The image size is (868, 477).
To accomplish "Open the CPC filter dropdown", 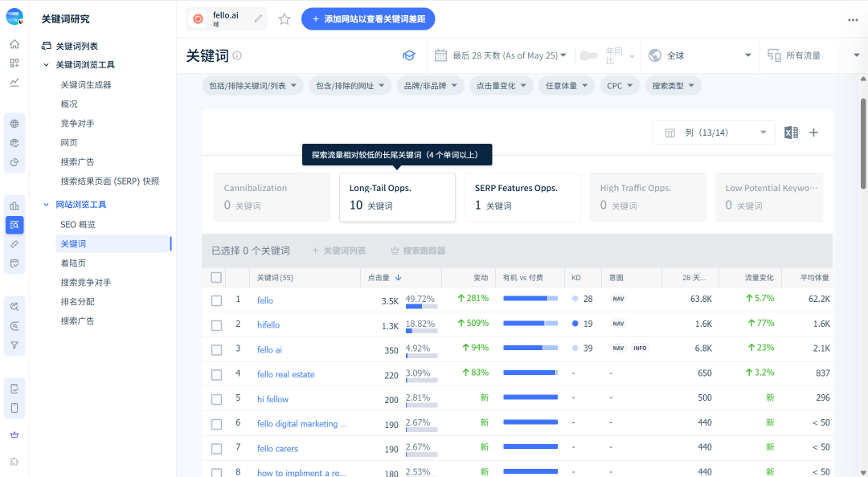I will (620, 86).
